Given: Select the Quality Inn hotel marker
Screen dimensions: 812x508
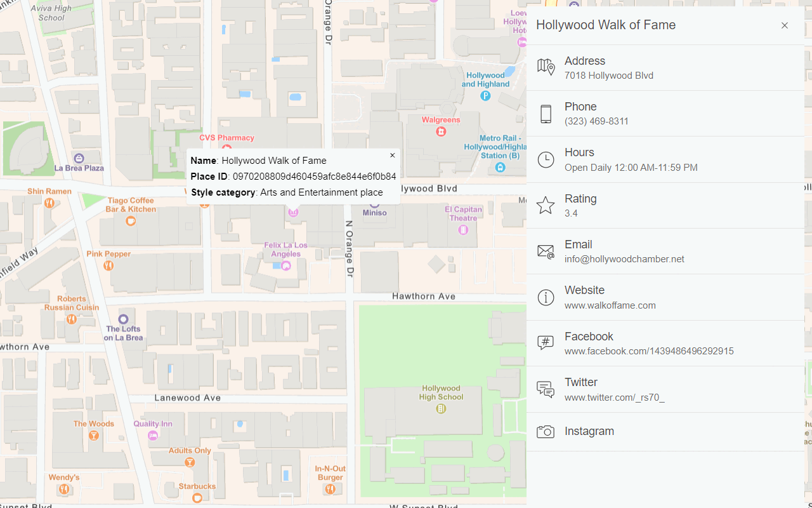Looking at the screenshot, I should click(x=153, y=436).
